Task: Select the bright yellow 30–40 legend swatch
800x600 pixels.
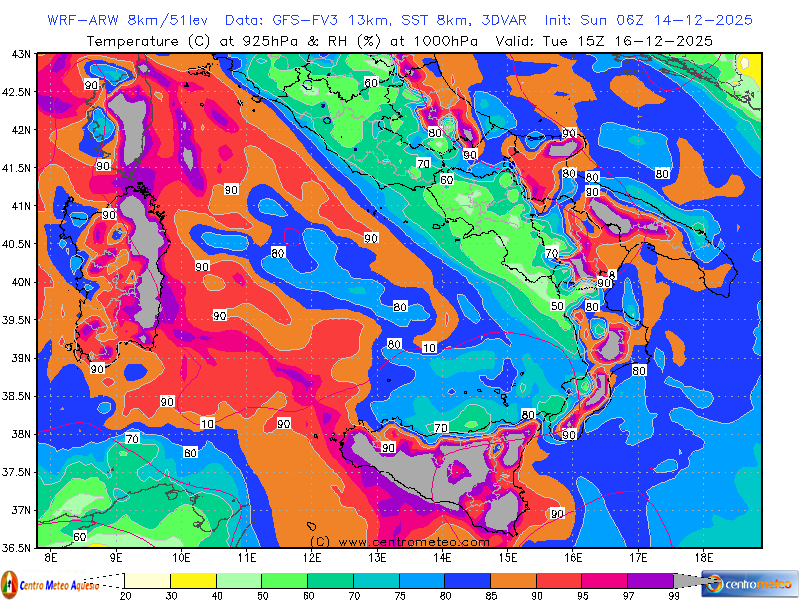Action: (x=193, y=581)
